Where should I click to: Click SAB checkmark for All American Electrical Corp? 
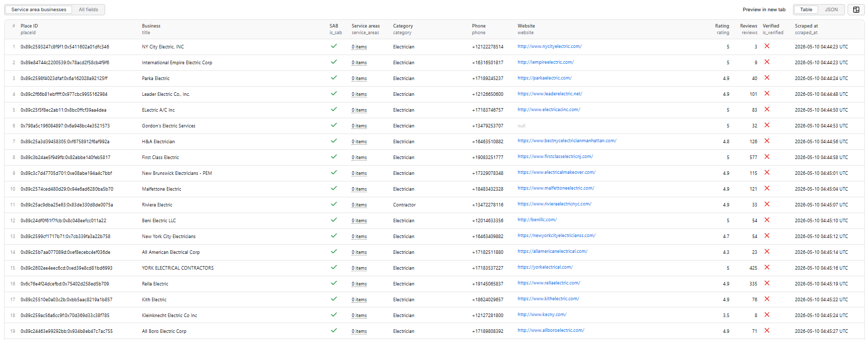click(x=334, y=251)
